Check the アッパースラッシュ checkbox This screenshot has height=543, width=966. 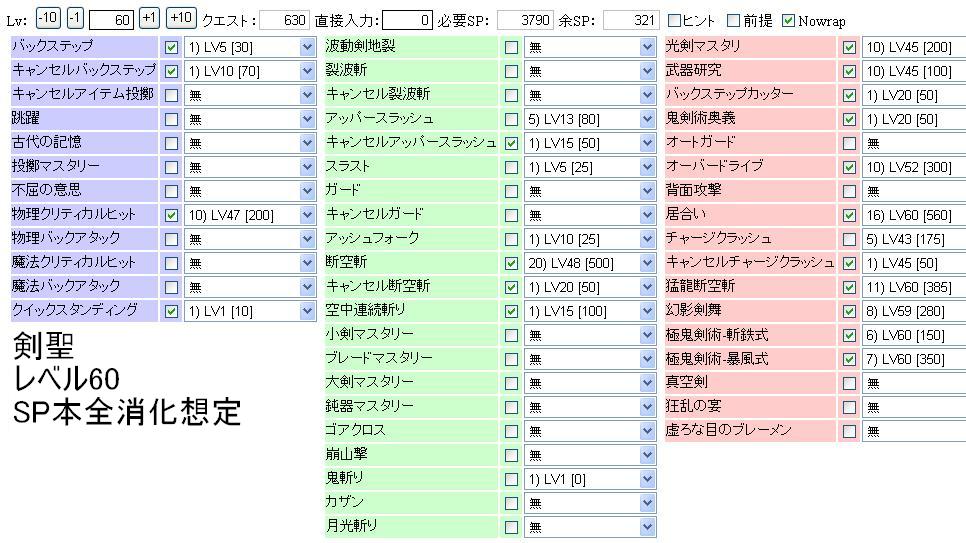click(x=511, y=120)
